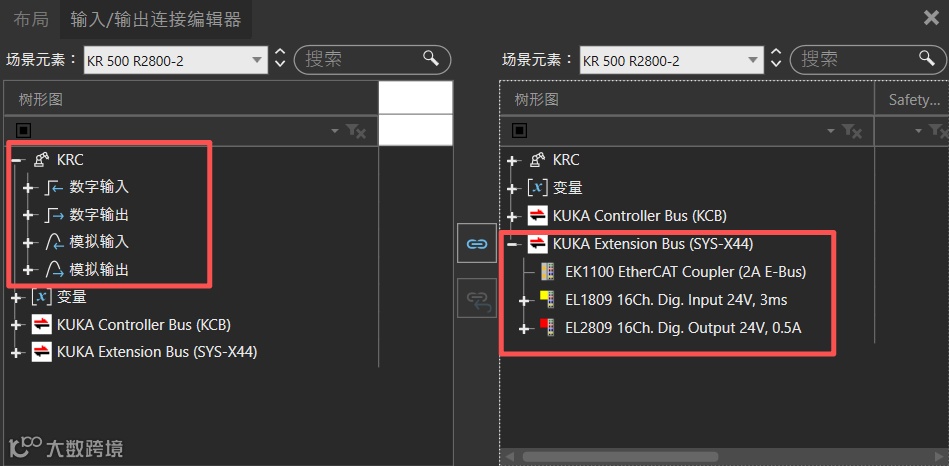Select the EL1809 16Ch. Dig. Input 24V, 3ms row
Viewport: 949px width, 466px height.
point(676,300)
